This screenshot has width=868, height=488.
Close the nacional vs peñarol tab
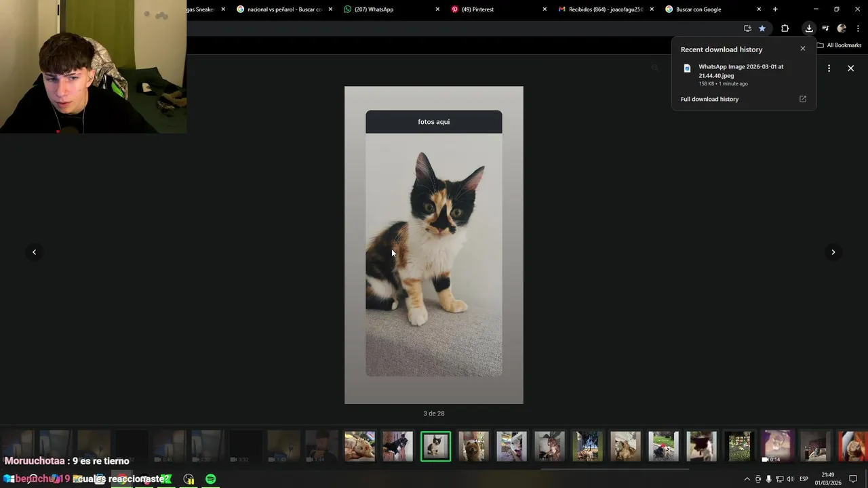pos(330,9)
